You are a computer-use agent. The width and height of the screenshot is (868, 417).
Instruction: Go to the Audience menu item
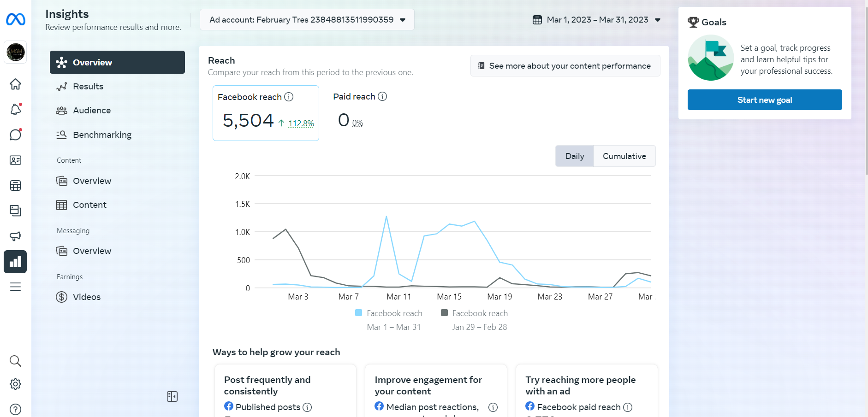(x=92, y=111)
